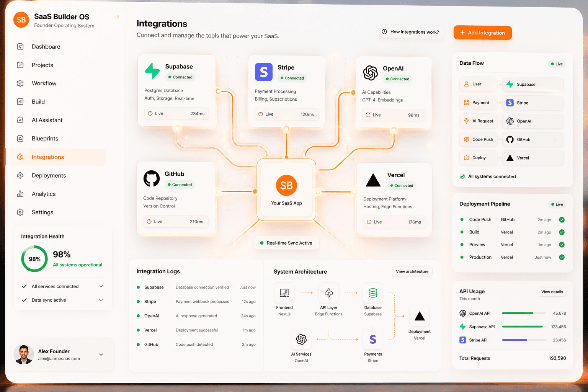Click the Deployment Vercel architecture icon

pyautogui.click(x=420, y=316)
